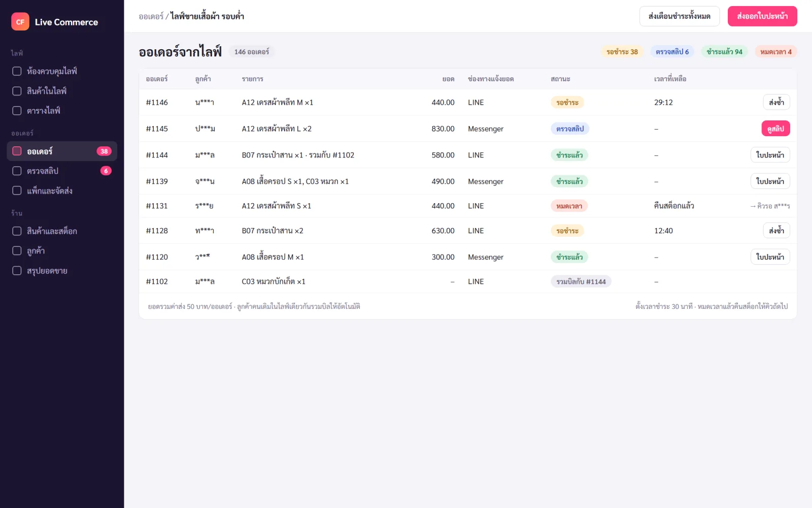This screenshot has width=812, height=508.
Task: Click order number #1146
Action: point(157,102)
